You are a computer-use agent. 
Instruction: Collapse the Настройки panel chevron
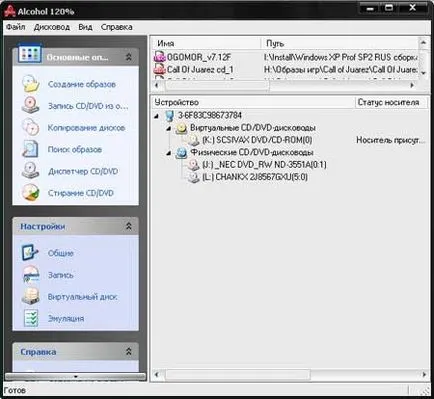[x=129, y=226]
